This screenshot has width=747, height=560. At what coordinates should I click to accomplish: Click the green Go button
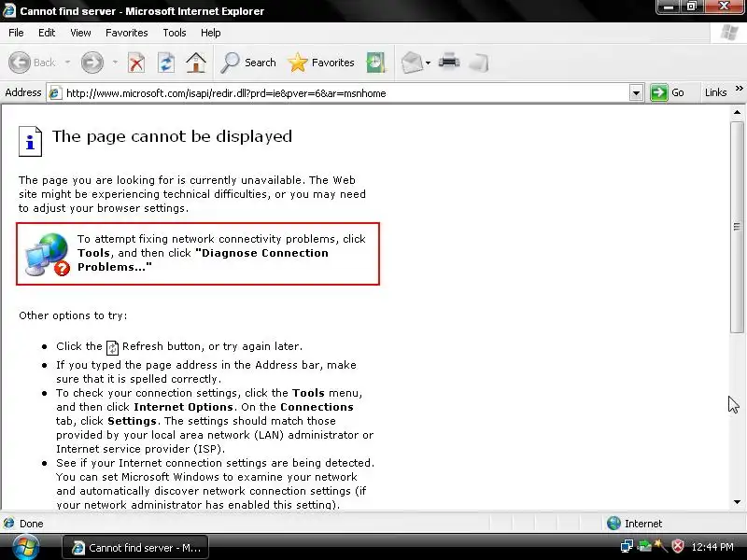coord(668,92)
